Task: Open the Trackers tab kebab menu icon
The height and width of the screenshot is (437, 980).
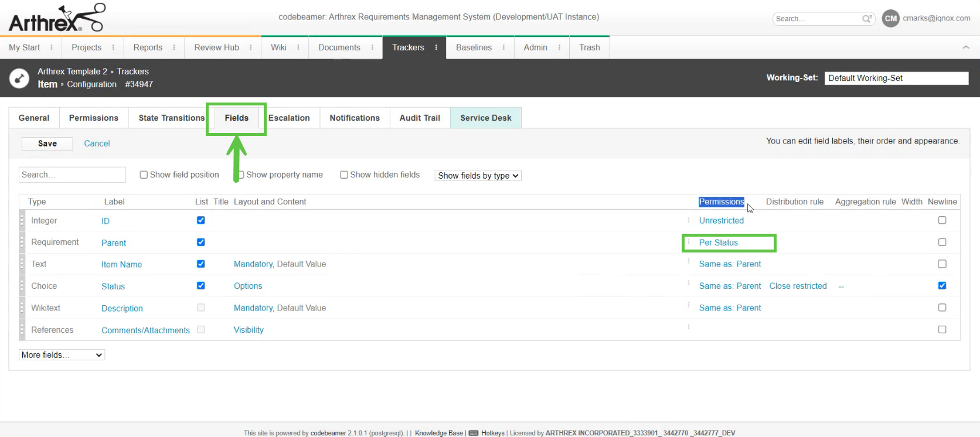Action: 436,47
